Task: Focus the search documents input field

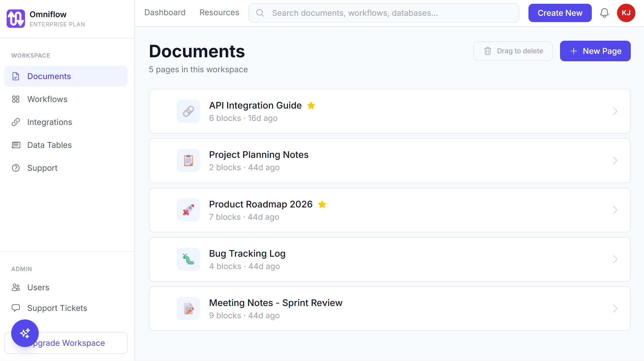Action: pyautogui.click(x=384, y=13)
